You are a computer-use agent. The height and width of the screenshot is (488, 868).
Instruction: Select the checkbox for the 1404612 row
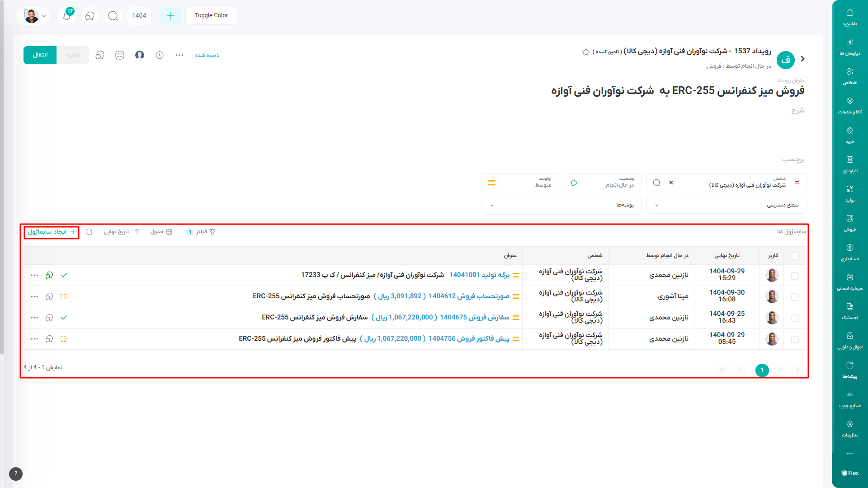[795, 297]
